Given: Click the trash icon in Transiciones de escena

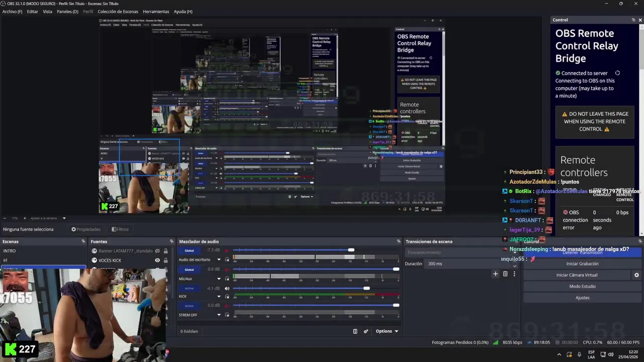Looking at the screenshot, I should (505, 274).
